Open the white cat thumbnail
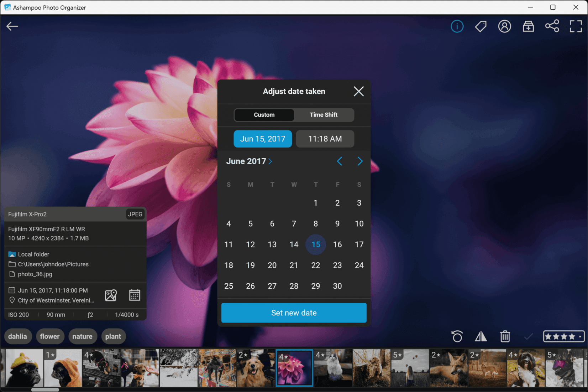Screen dimensions: 588x392 (x=333, y=368)
